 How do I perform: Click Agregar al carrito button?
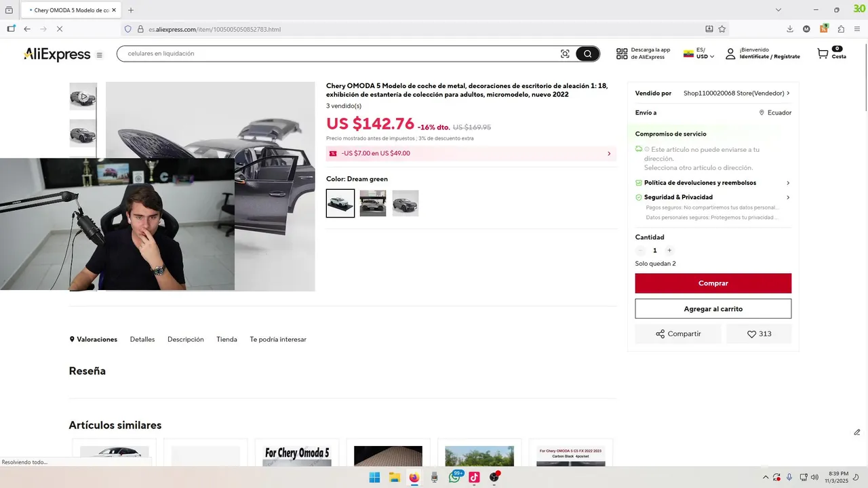[x=713, y=309]
